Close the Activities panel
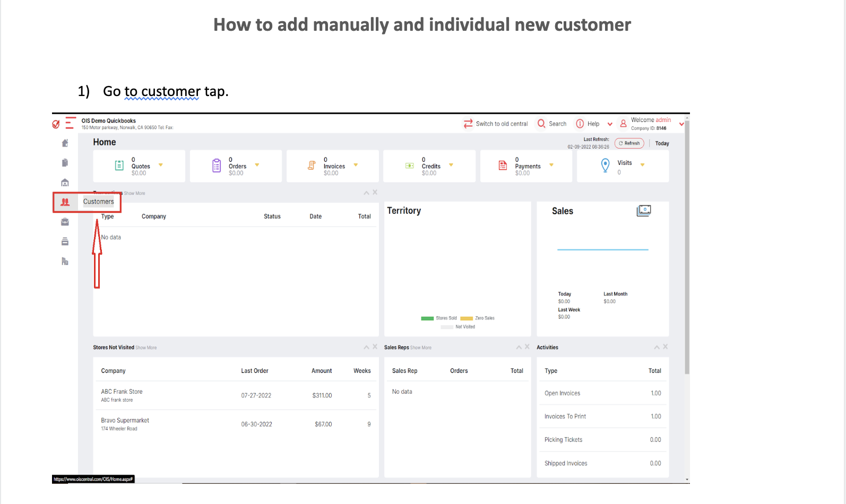This screenshot has width=846, height=504. 666,346
